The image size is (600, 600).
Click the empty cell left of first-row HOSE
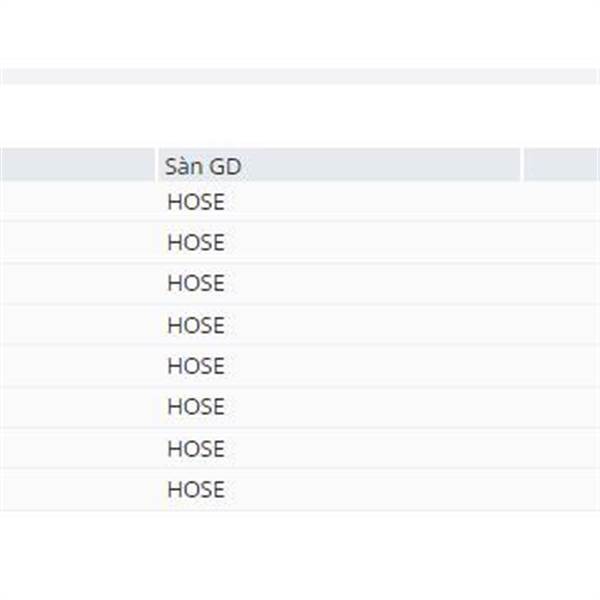[x=79, y=202]
